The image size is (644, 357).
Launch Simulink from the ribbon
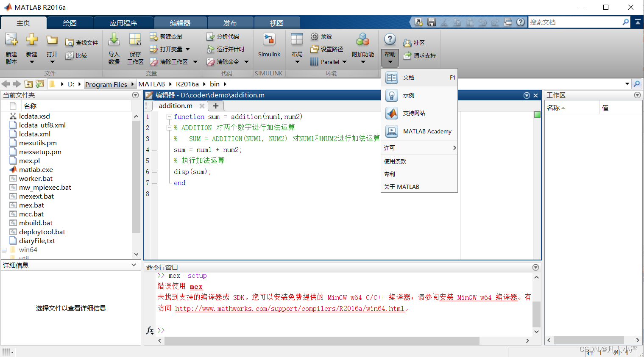pyautogui.click(x=269, y=44)
